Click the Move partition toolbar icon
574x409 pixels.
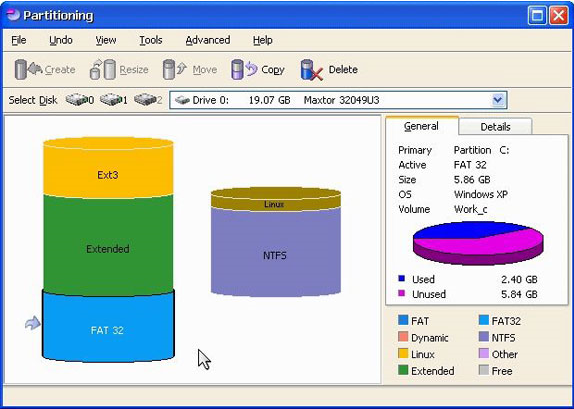175,69
